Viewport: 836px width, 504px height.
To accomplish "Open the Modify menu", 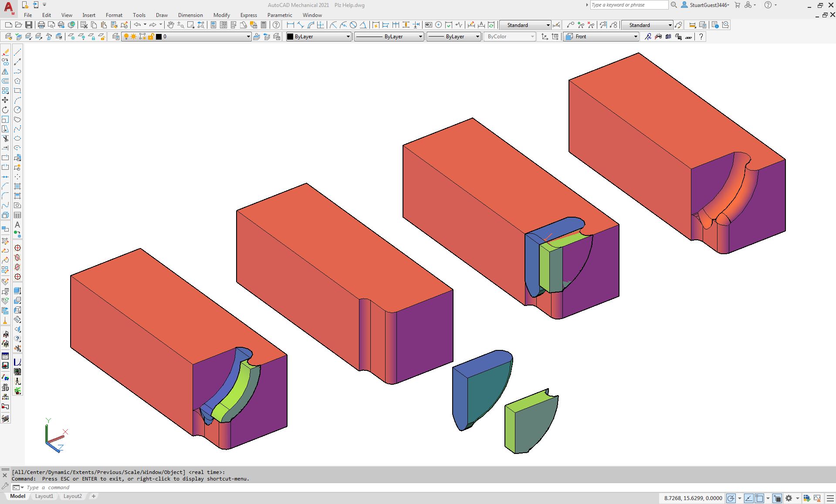I will click(221, 15).
